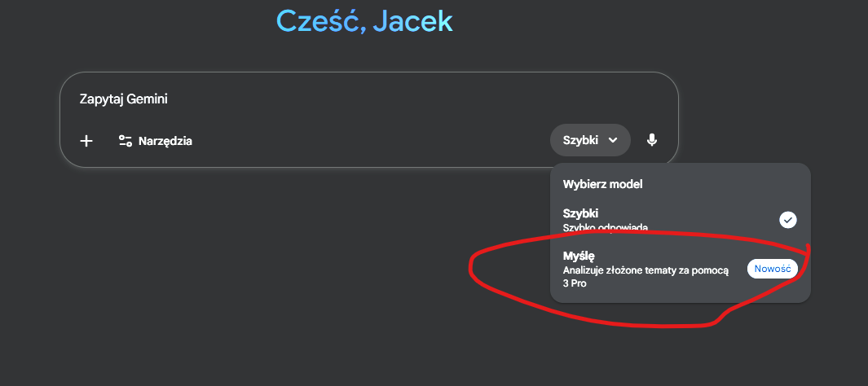This screenshot has height=386, width=868.
Task: Click the Narzędzia text label
Action: [165, 141]
